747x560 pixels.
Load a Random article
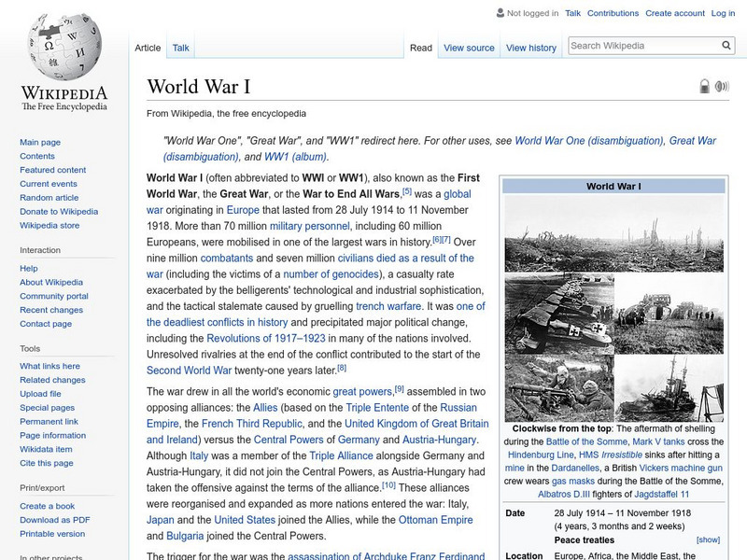(49, 197)
